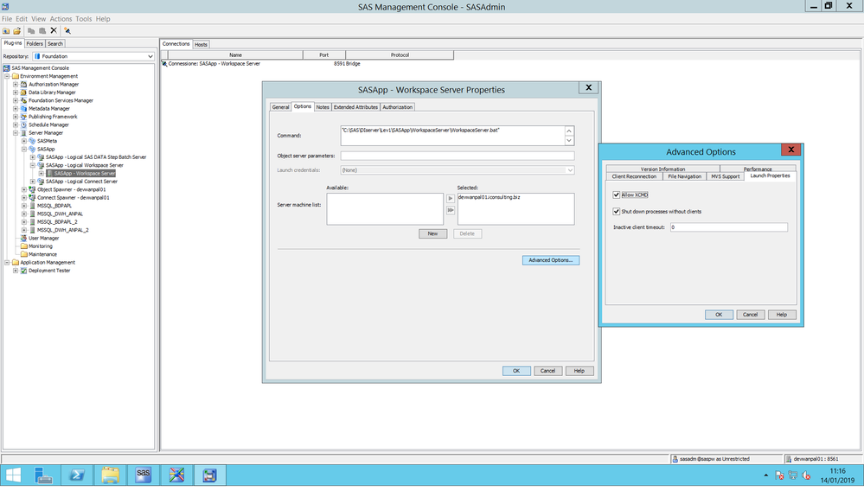This screenshot has height=504, width=864.
Task: Click the Metadata Manager icon
Action: 23,109
